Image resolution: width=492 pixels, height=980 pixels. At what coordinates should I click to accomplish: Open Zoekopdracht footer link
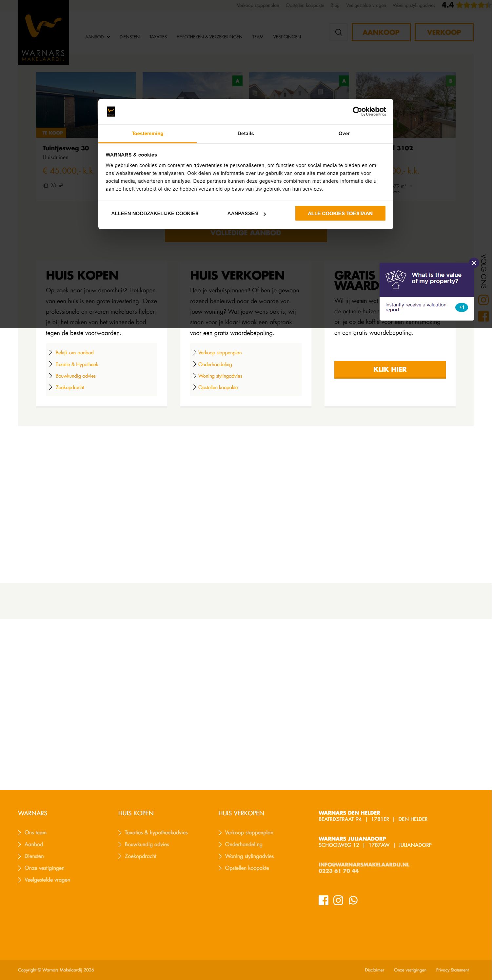(x=141, y=856)
